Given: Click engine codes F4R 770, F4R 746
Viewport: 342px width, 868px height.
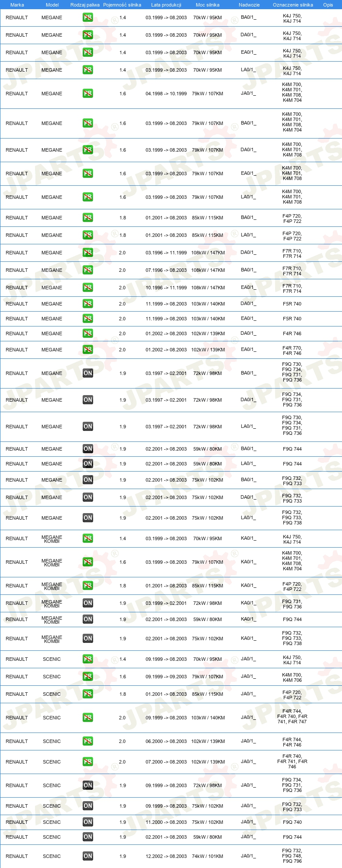Looking at the screenshot, I should (x=292, y=351).
